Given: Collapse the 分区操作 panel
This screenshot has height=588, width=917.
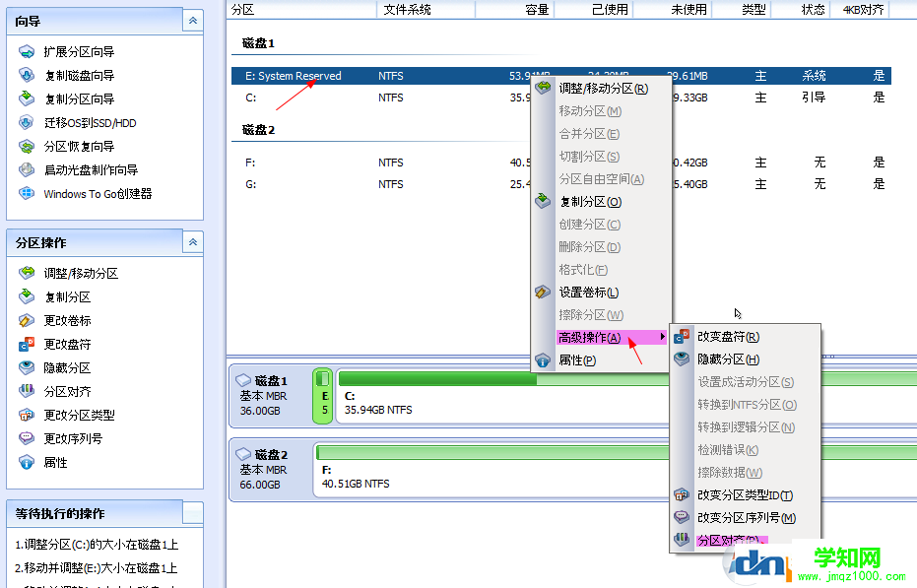Looking at the screenshot, I should pyautogui.click(x=193, y=242).
